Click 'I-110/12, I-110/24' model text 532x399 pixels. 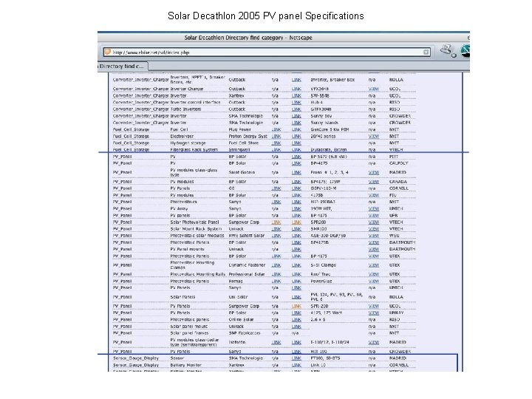pos(330,342)
